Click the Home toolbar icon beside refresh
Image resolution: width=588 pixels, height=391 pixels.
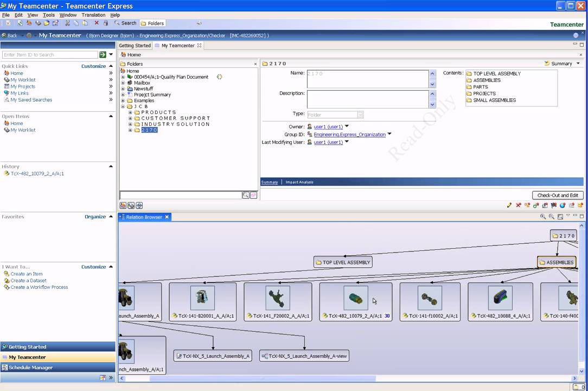(x=29, y=23)
